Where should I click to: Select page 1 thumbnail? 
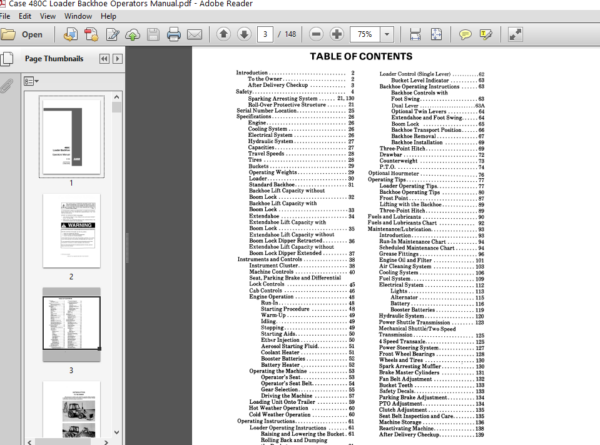coord(72,137)
